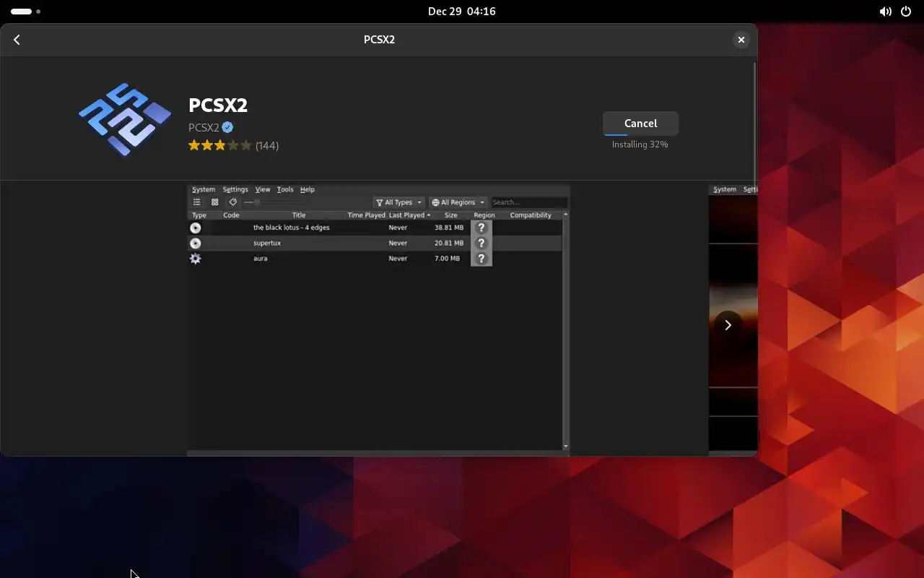Click the gear type icon for aura
924x578 pixels.
[196, 258]
